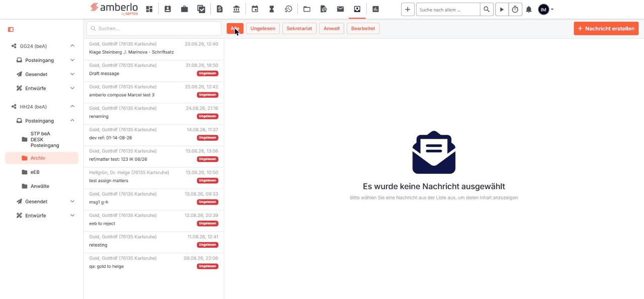644x299 pixels.
Task: Start the timer play button
Action: tap(502, 9)
